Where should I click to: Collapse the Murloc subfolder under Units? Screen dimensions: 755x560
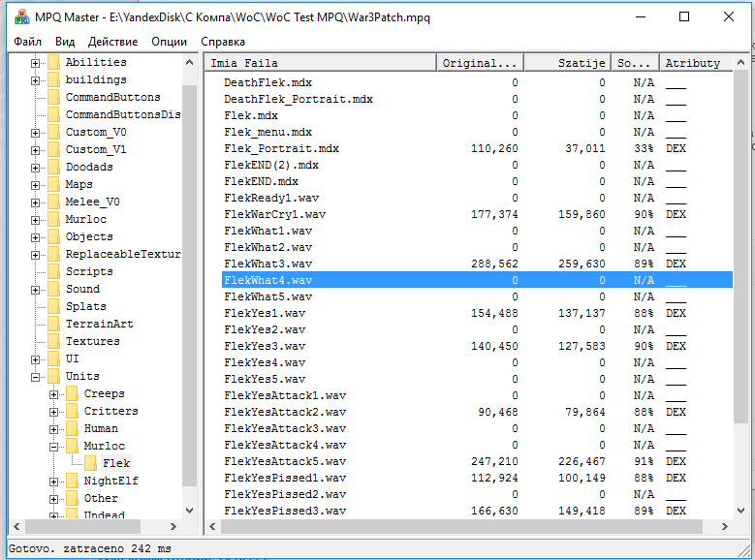click(53, 447)
